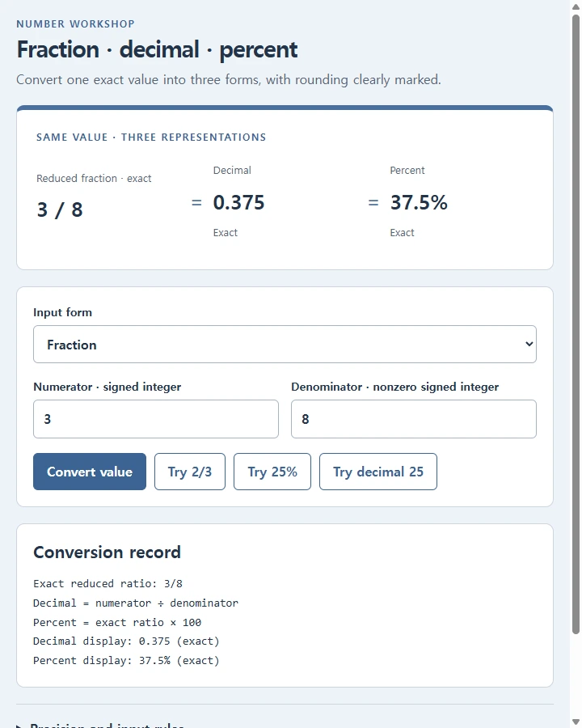Screen dimensions: 582x728
Task: Click the Percent label above 37.5%
Action: tap(407, 171)
